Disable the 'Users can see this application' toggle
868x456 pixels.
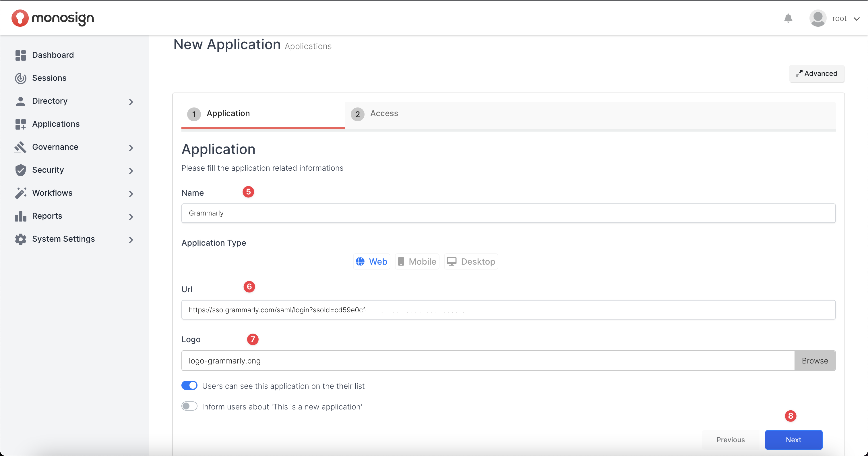189,386
